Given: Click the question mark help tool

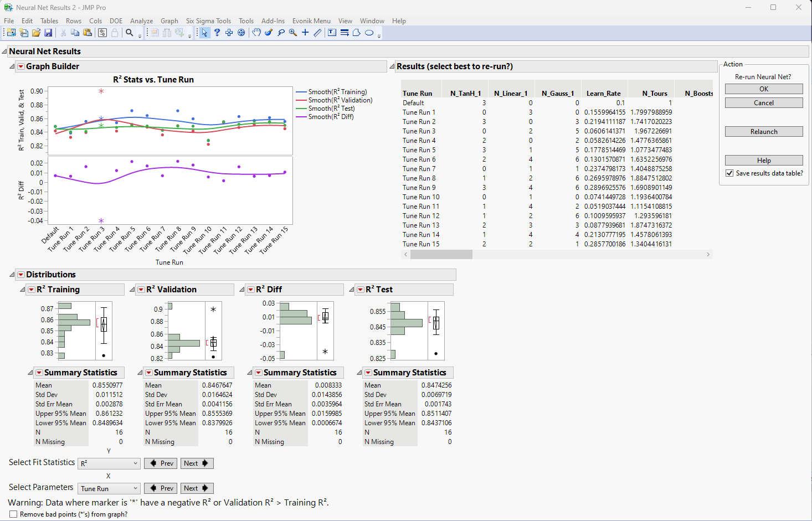Looking at the screenshot, I should tap(217, 33).
